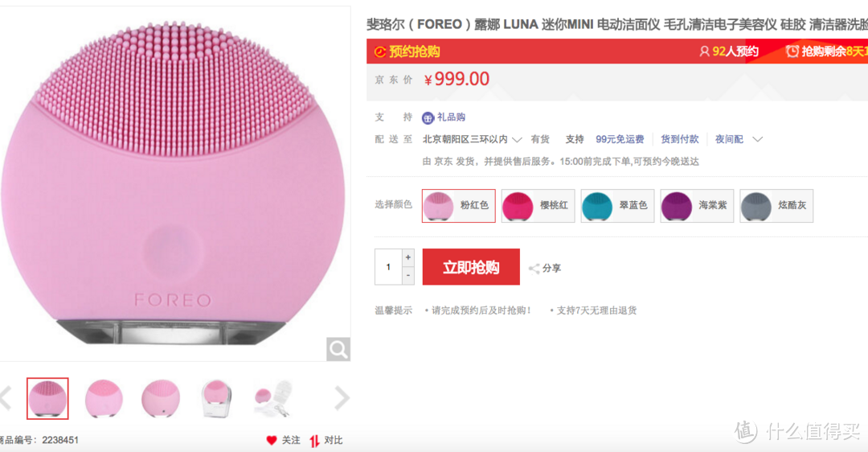The image size is (868, 452).
Task: Click the share icon beside buy button
Action: pos(534,269)
